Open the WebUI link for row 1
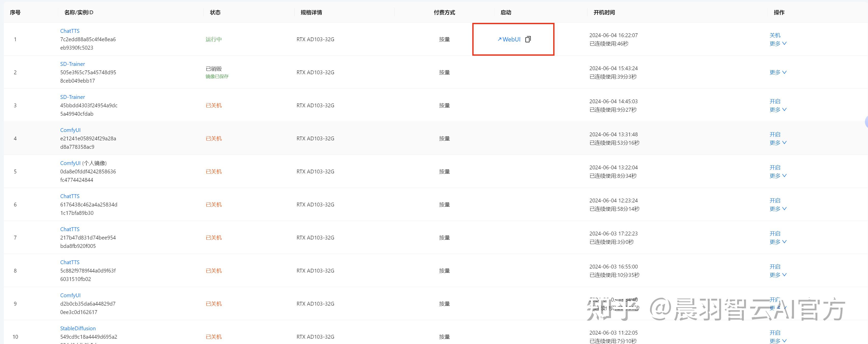 coord(509,39)
